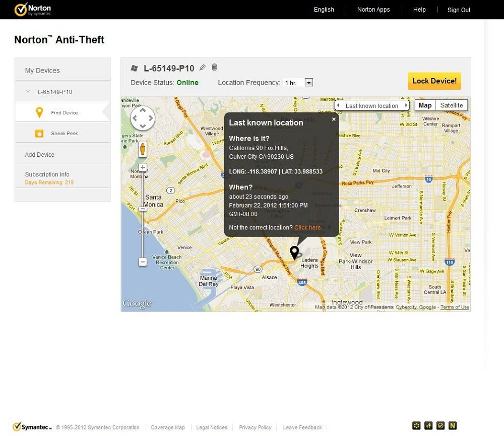Close the Last known location popup
This screenshot has height=436, width=504.
pos(334,119)
